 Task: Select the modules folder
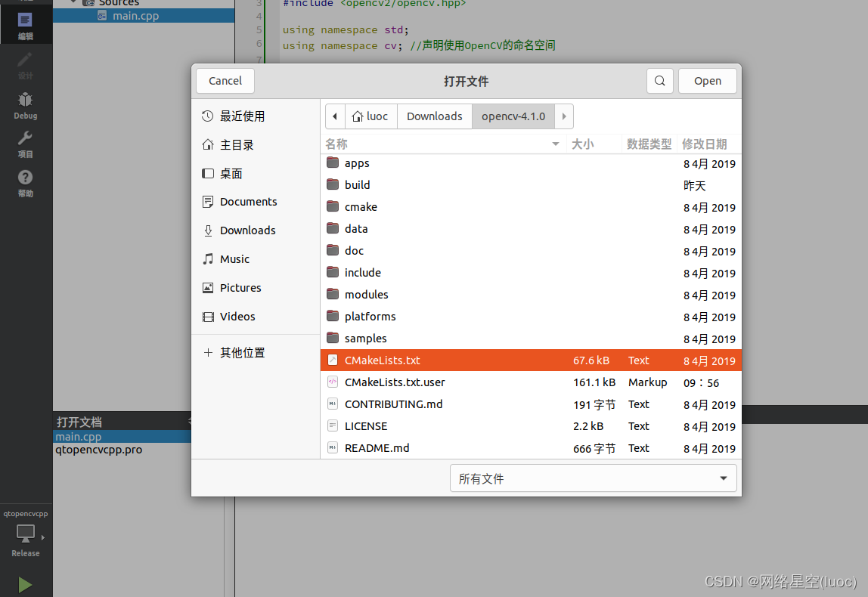click(531, 295)
